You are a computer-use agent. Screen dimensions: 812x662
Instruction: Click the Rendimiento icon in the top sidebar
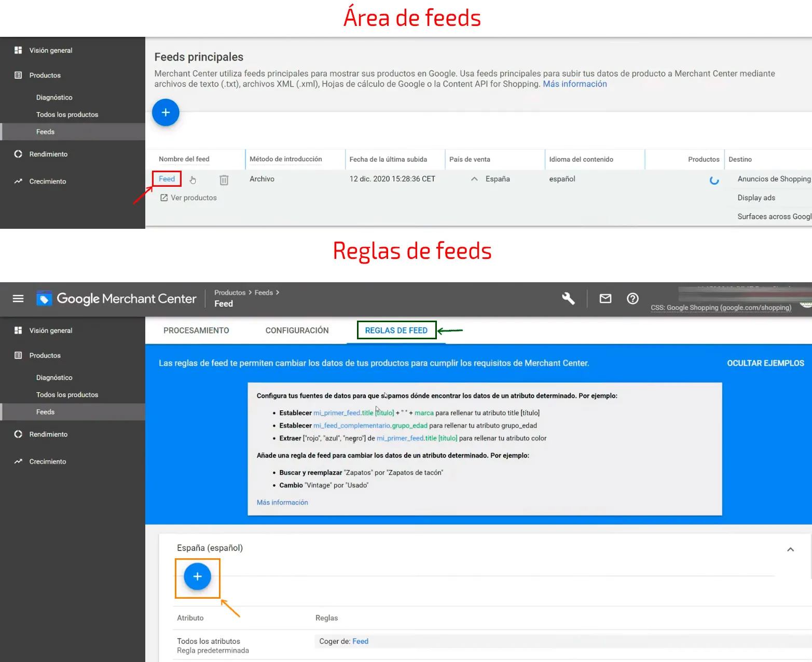click(18, 154)
